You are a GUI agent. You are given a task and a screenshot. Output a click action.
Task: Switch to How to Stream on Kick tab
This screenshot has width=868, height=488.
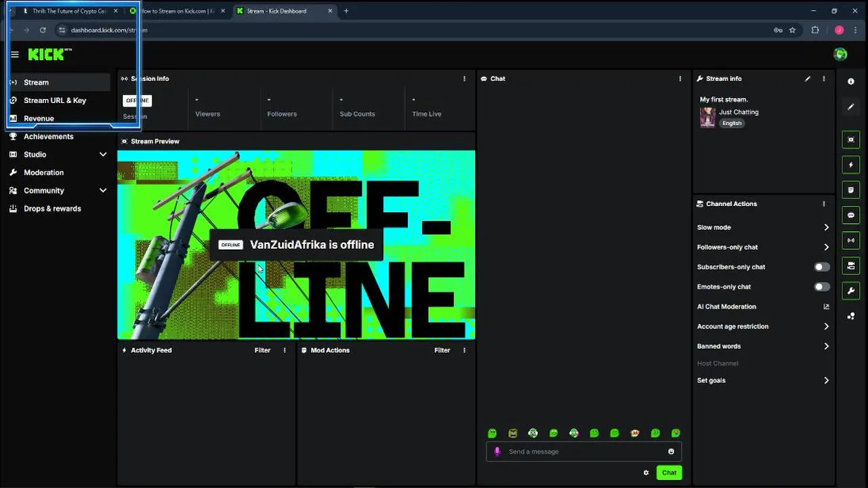click(178, 11)
